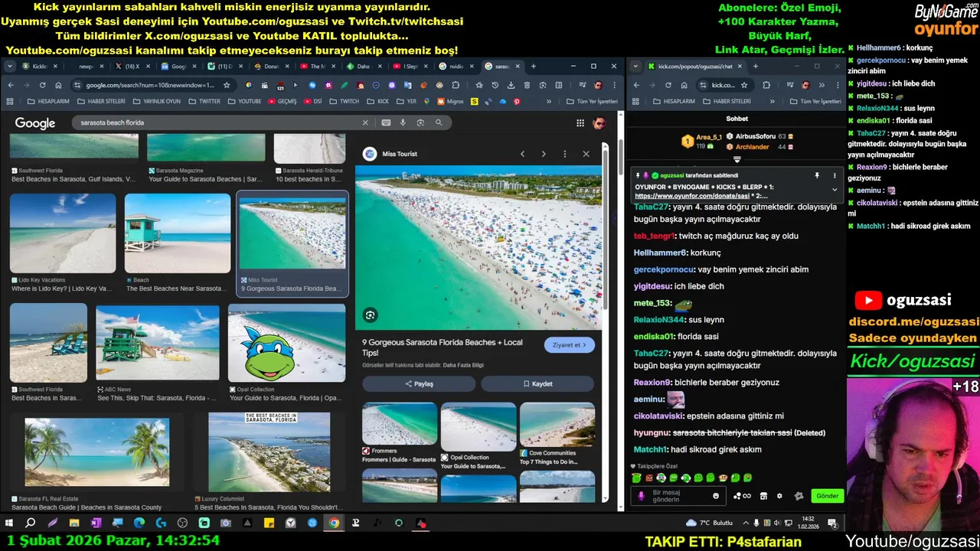Image resolution: width=980 pixels, height=551 pixels.
Task: Send chat message with Gönder button
Action: tap(827, 496)
